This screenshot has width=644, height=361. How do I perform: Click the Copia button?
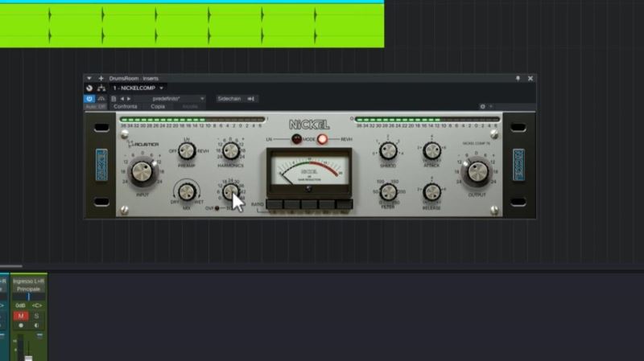[x=158, y=107]
